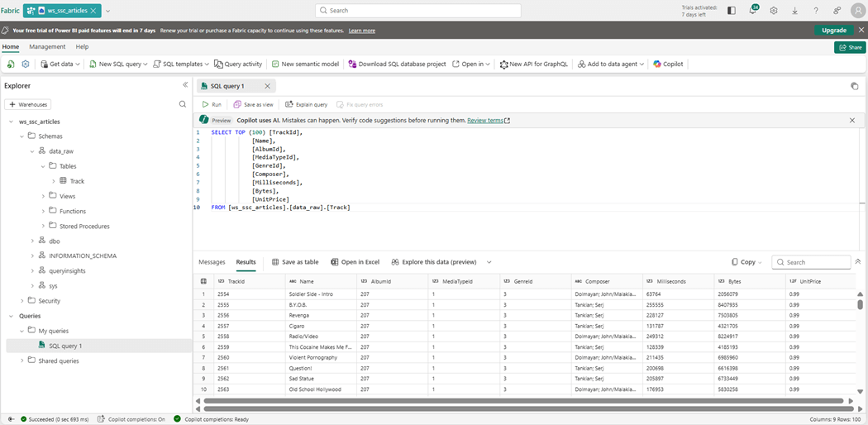This screenshot has height=425, width=868.
Task: Open the Management ribbon tab
Action: (x=47, y=47)
